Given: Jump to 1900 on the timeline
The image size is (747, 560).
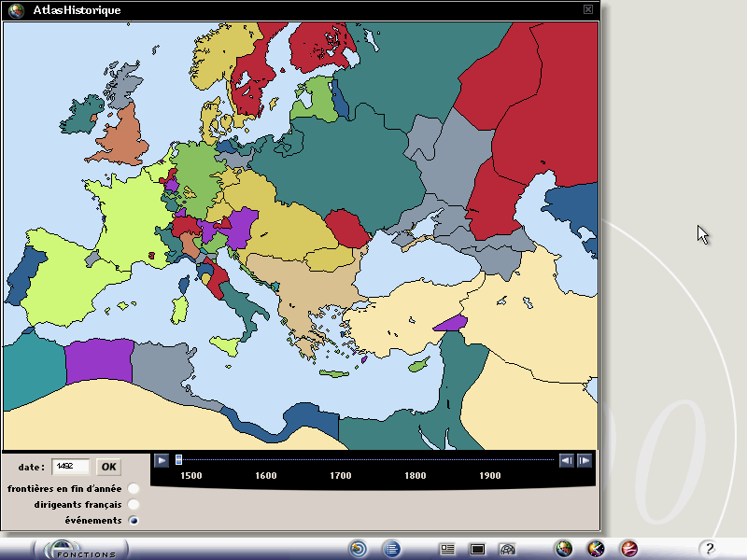Looking at the screenshot, I should pyautogui.click(x=489, y=475).
